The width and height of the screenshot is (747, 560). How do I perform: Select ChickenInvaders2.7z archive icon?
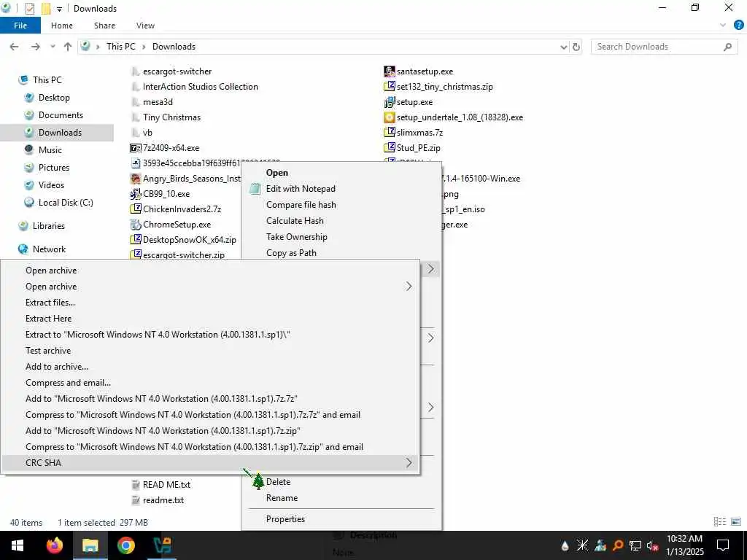point(135,209)
